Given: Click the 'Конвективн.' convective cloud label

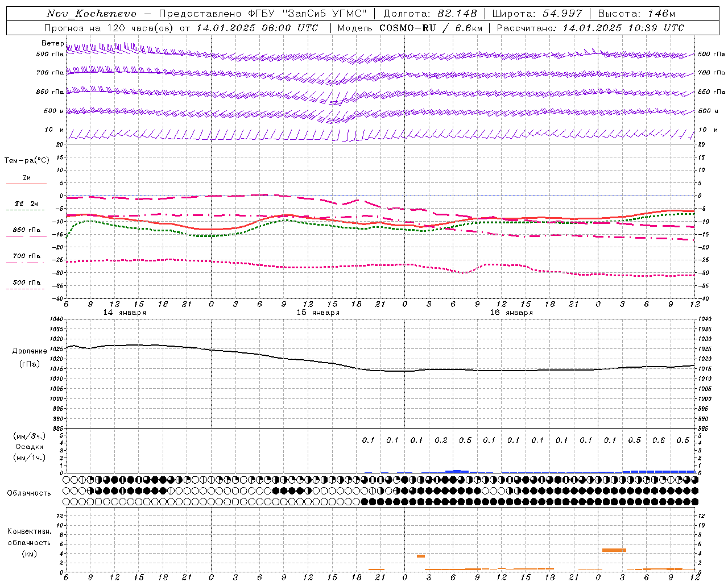Looking at the screenshot, I should 30,531.
